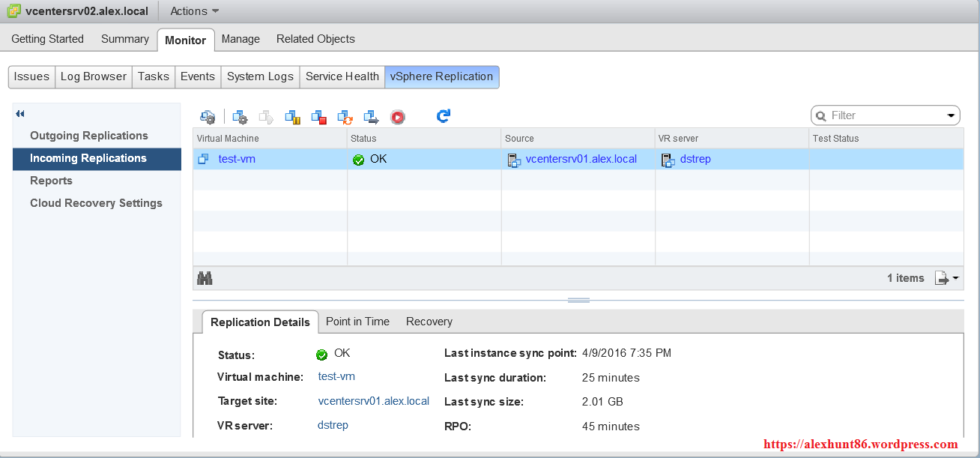Click the binoculars find icon
The width and height of the screenshot is (980, 458).
click(205, 278)
